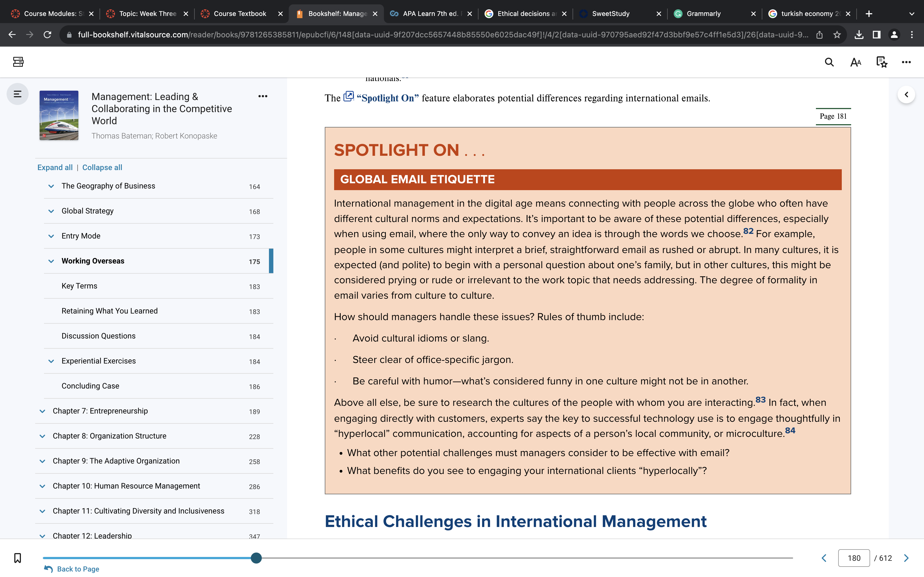
Task: Click the library shelf icon at top left
Action: coord(18,62)
